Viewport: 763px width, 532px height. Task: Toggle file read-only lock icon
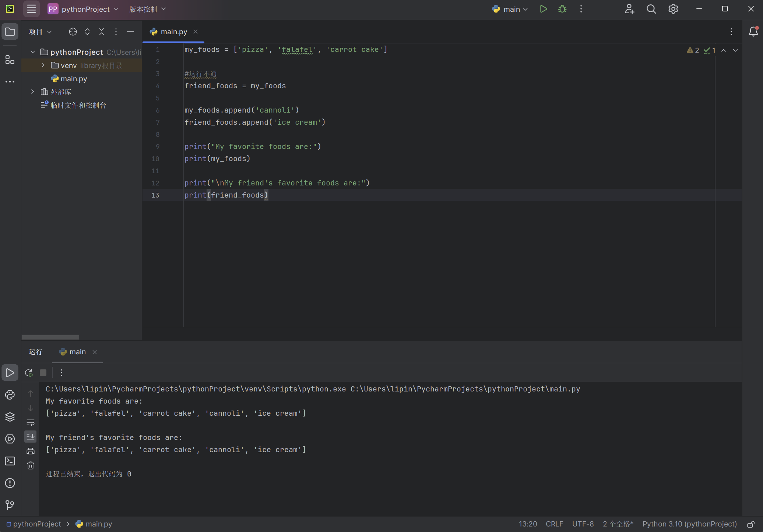[751, 524]
